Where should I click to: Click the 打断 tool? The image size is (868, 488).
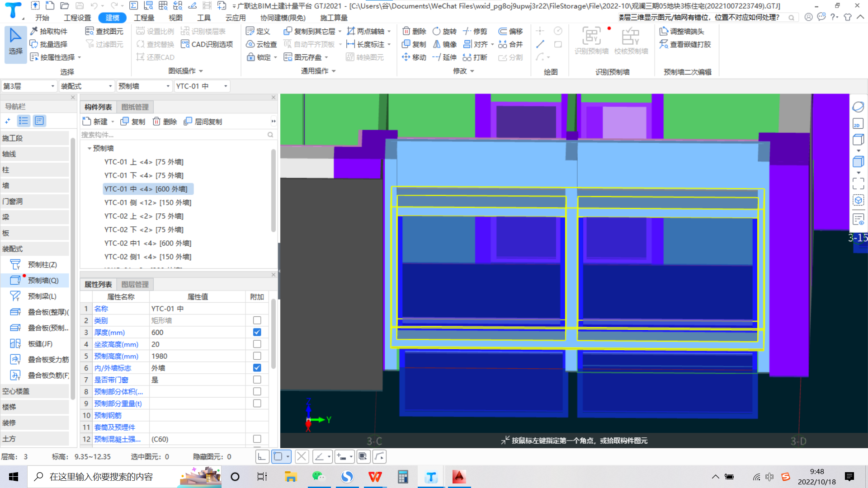[475, 57]
